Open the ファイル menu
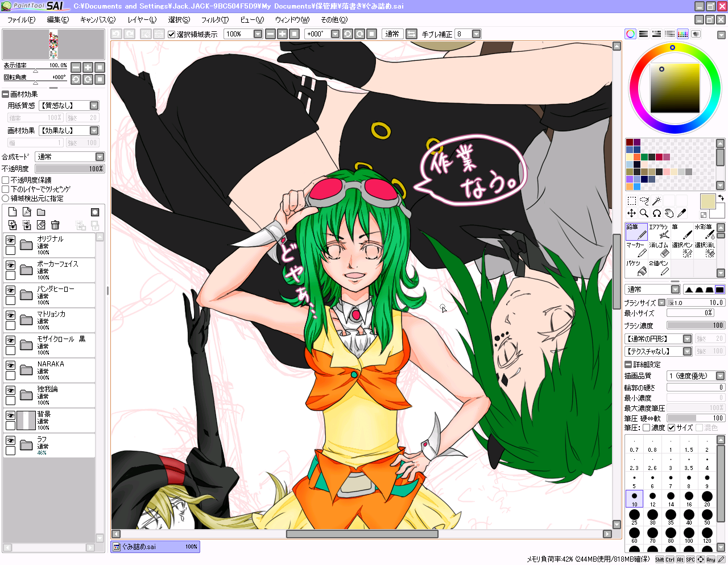Screen dimensions: 728x565 [21, 20]
